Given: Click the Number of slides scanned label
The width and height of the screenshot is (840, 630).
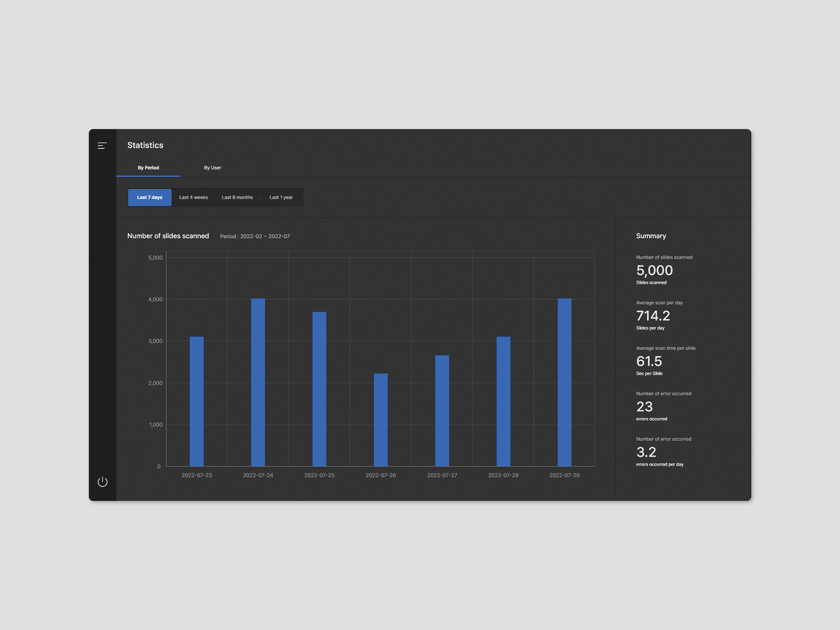Looking at the screenshot, I should click(x=663, y=257).
